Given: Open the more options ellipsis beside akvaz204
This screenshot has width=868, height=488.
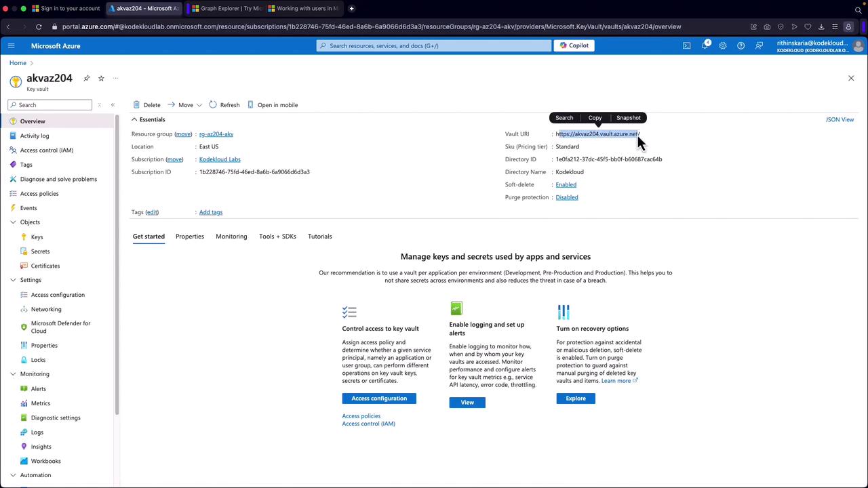Looking at the screenshot, I should click(115, 78).
